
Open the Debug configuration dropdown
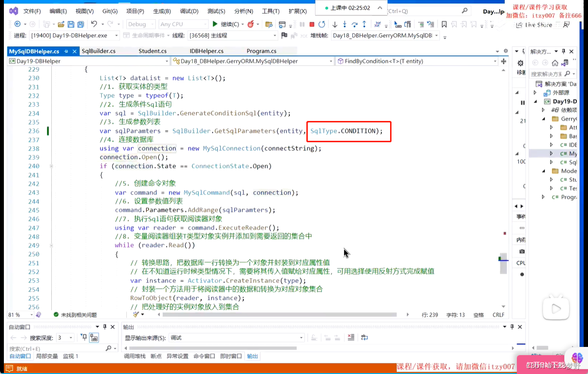point(141,24)
